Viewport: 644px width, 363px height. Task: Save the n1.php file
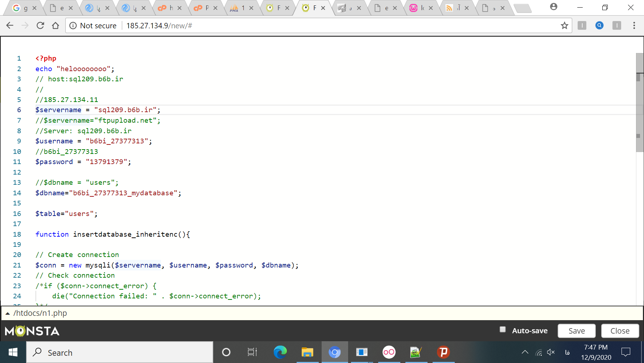point(577,331)
